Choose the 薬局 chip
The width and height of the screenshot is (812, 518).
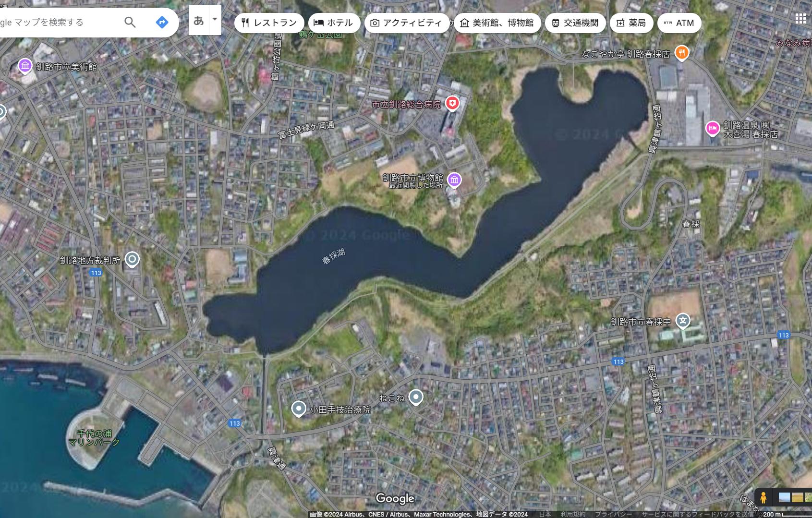pyautogui.click(x=631, y=23)
